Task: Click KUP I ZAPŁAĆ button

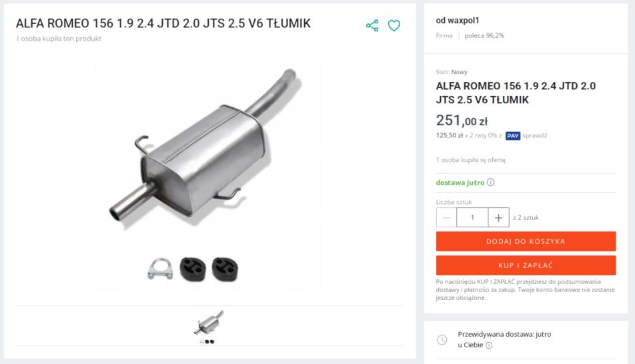Action: [x=526, y=265]
